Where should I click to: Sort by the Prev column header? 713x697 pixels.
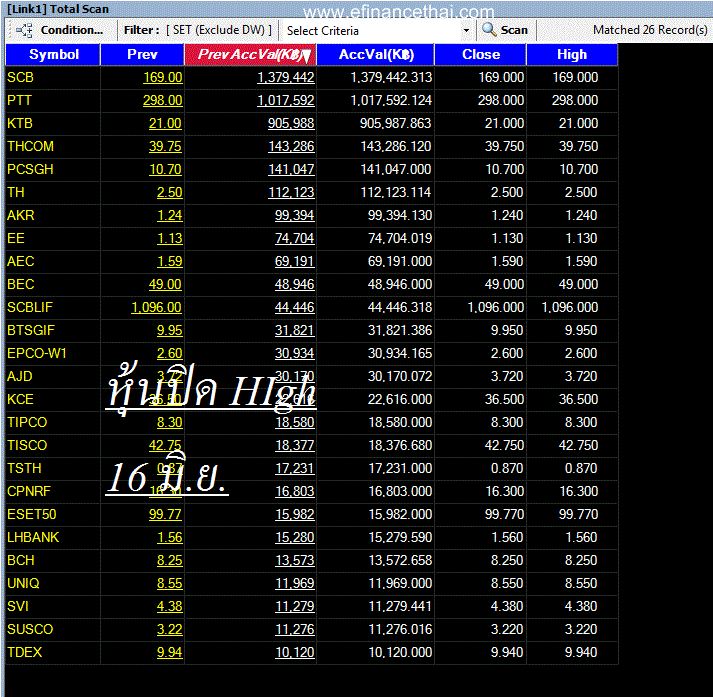click(142, 55)
